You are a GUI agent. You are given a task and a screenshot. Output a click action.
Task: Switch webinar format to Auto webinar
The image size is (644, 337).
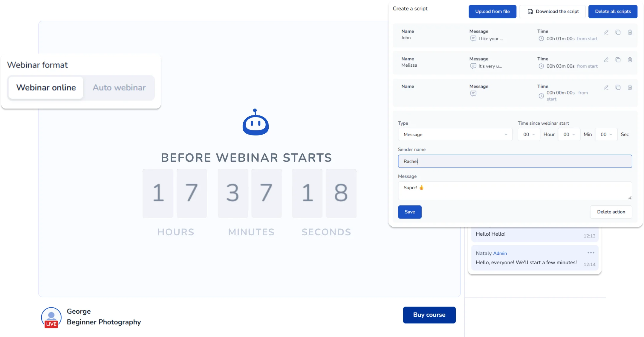tap(119, 88)
